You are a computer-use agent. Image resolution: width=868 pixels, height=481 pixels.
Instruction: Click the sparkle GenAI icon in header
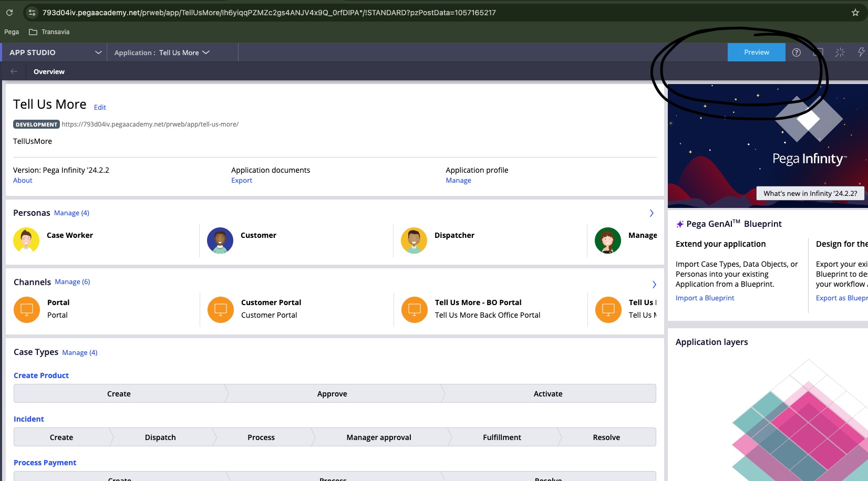click(840, 53)
